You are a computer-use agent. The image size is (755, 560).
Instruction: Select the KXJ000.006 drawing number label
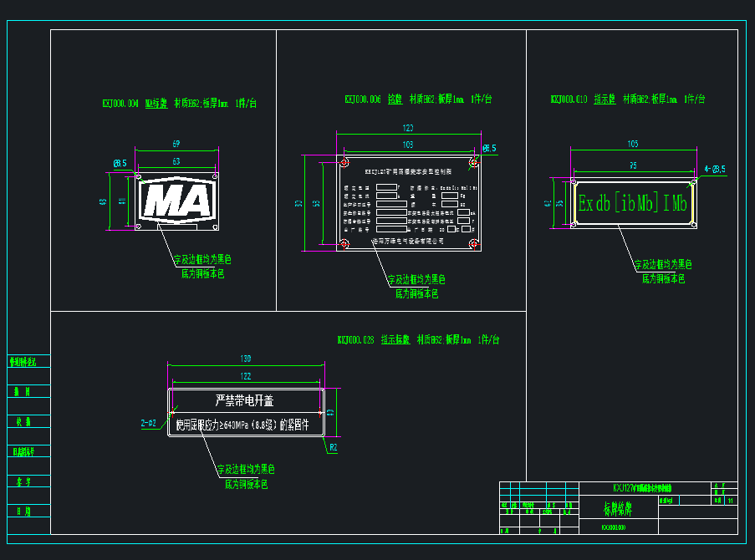(x=363, y=99)
